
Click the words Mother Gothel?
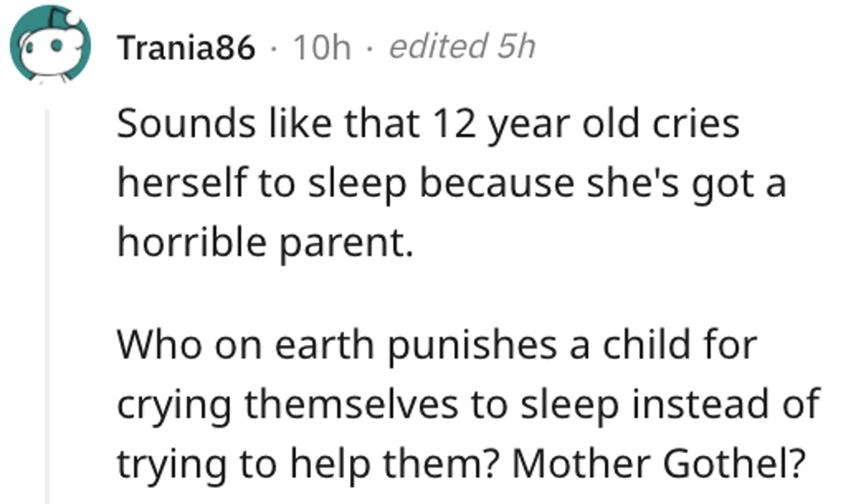(x=659, y=463)
